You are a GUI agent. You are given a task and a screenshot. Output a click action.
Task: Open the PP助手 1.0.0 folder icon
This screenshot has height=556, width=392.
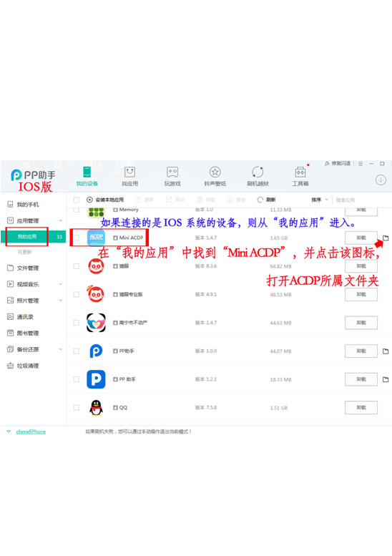(x=386, y=351)
